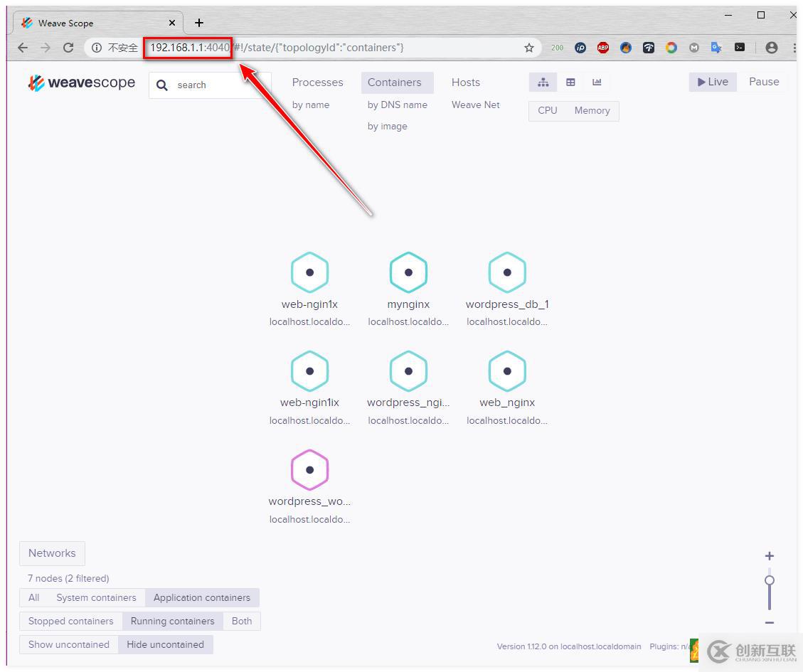
Task: Select the CPU metric
Action: coord(547,111)
